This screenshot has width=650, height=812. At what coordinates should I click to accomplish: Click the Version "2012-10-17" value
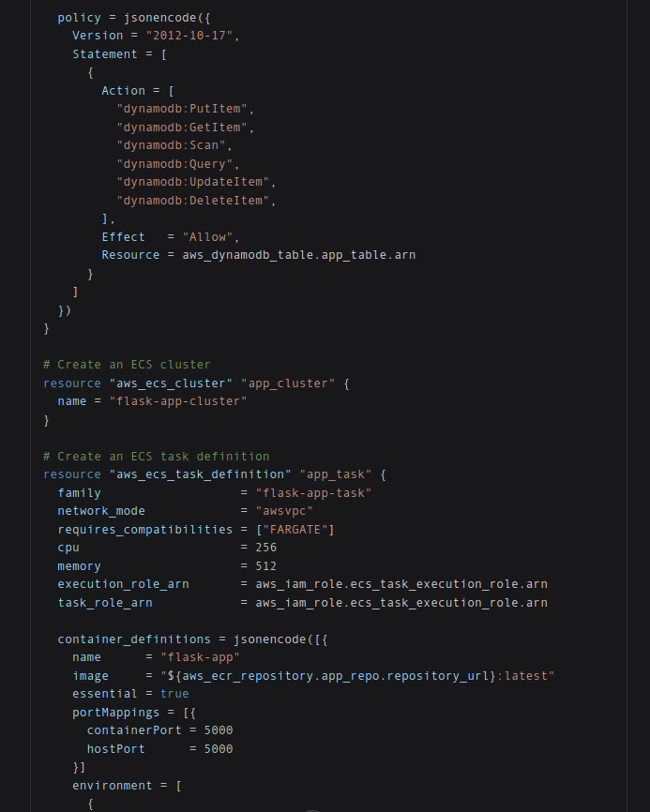pyautogui.click(x=189, y=36)
